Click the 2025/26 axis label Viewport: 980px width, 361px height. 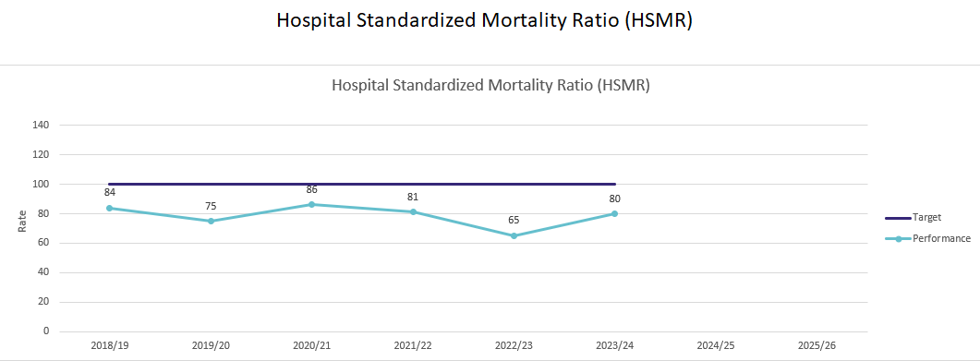(817, 345)
